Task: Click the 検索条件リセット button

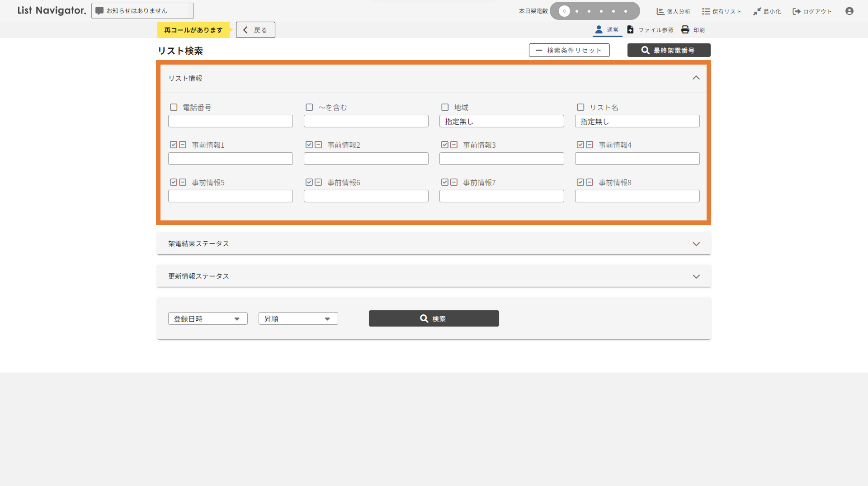Action: tap(569, 51)
